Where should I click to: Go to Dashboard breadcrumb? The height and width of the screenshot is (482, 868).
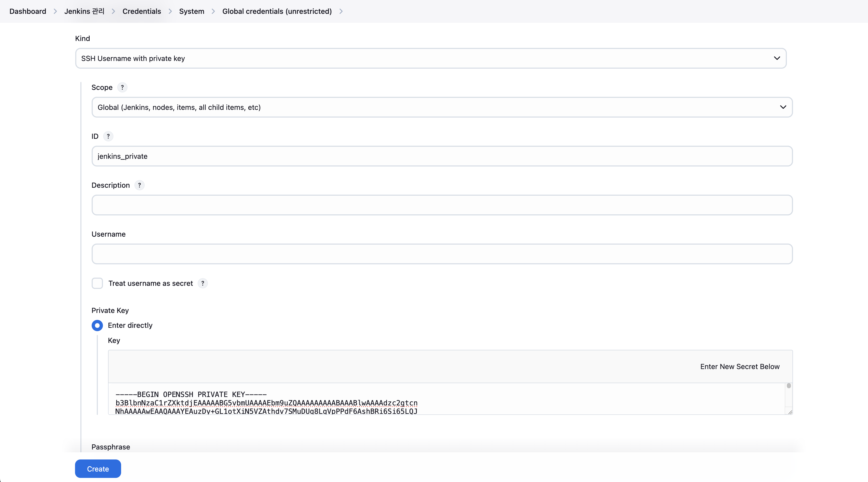(28, 11)
